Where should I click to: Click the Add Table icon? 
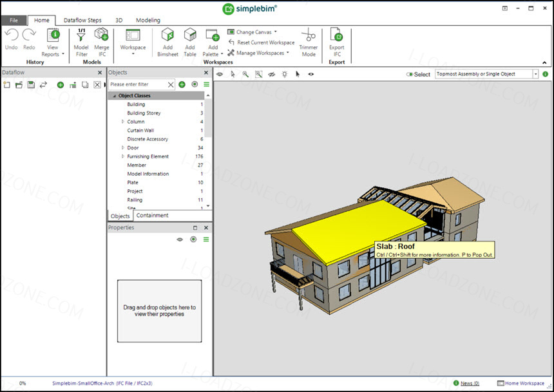click(x=190, y=35)
